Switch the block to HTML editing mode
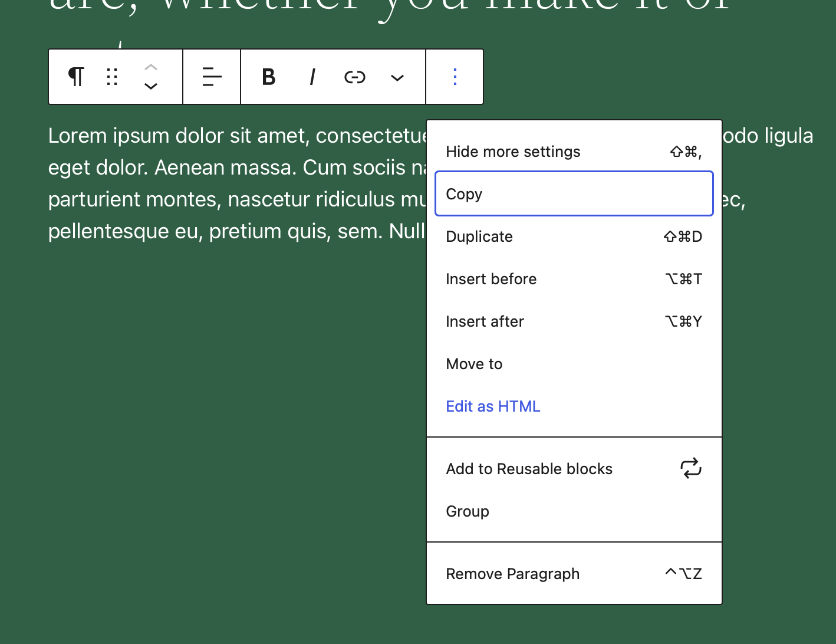Screen dimensions: 836x644 pyautogui.click(x=493, y=406)
